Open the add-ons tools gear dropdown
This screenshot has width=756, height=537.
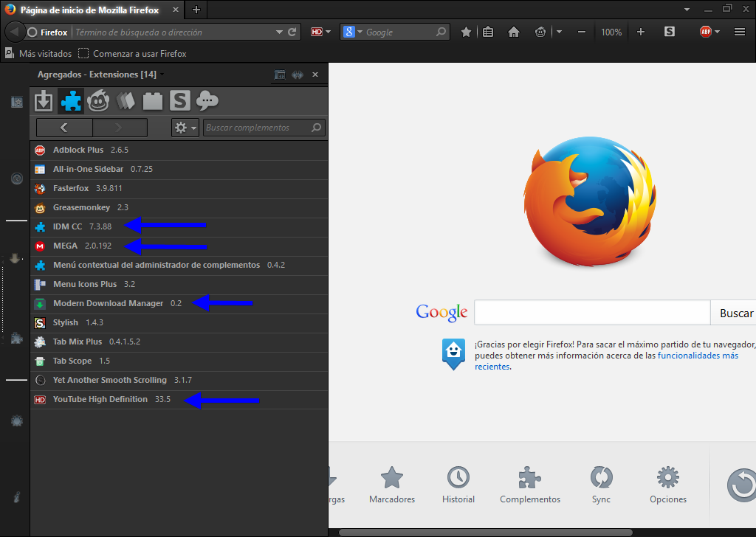click(x=185, y=128)
